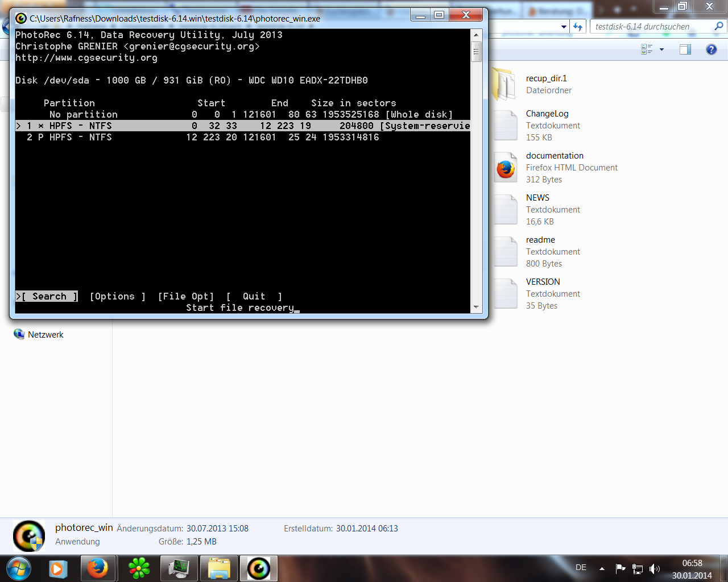Open the clock showing 06:58
The width and height of the screenshot is (728, 582).
[692, 563]
